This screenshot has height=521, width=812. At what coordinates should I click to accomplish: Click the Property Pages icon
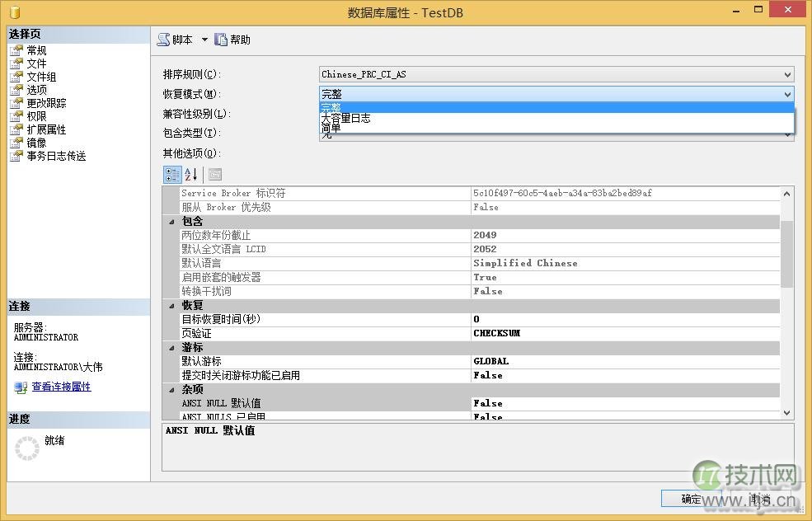[215, 175]
